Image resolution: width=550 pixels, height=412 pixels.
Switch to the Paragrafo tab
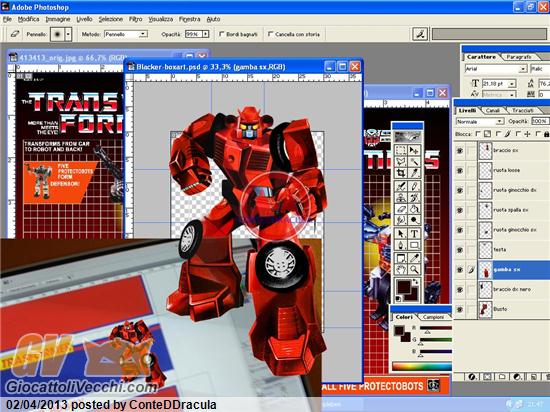[519, 57]
